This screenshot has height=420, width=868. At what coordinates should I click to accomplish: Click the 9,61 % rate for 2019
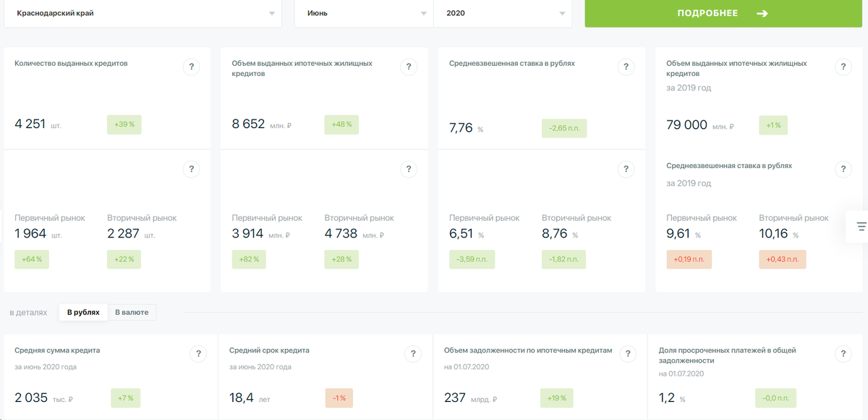coord(684,234)
